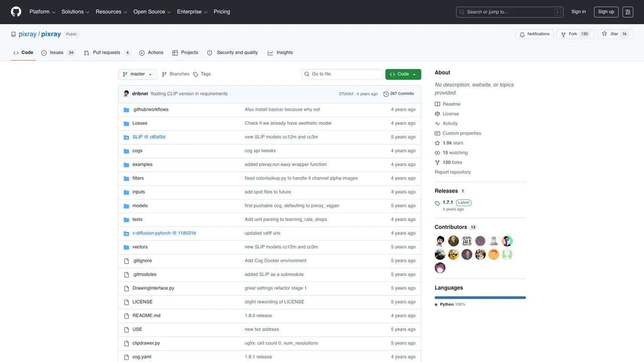644x362 pixels.
Task: Click the Python language bar
Action: (480, 298)
